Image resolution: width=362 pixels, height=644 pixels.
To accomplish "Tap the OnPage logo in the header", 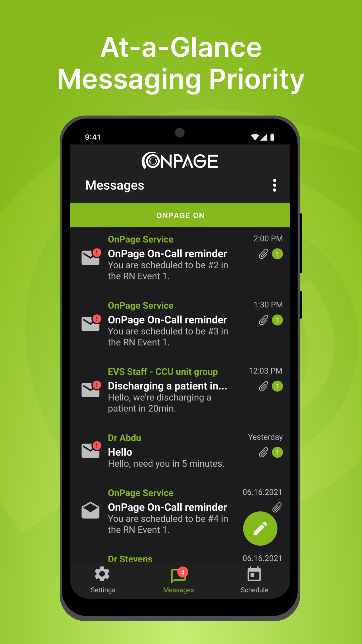I will point(180,160).
